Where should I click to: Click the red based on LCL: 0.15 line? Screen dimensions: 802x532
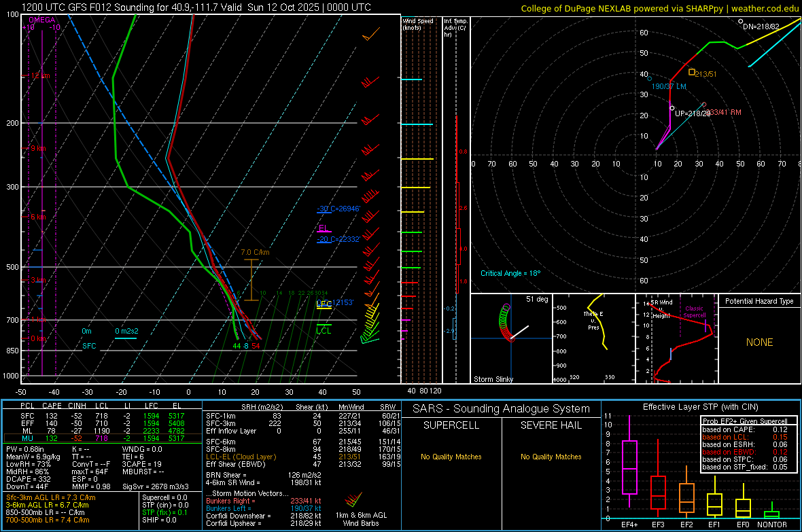745,437
